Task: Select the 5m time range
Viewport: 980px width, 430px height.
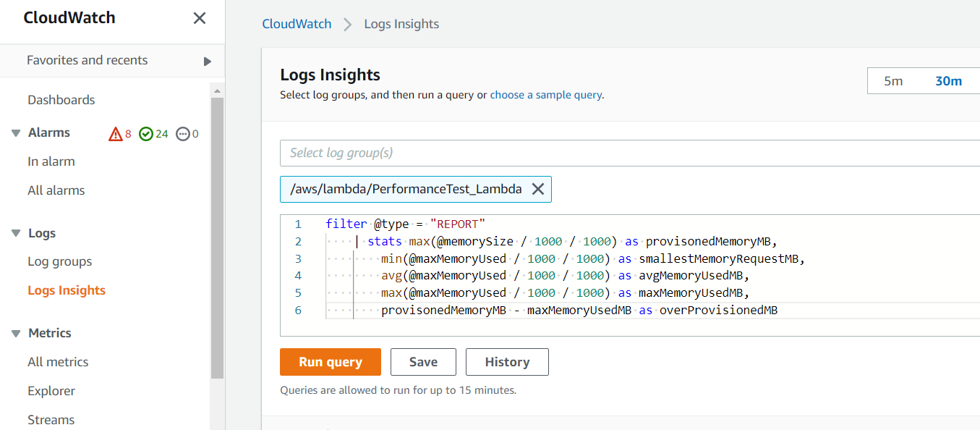Action: click(x=893, y=81)
